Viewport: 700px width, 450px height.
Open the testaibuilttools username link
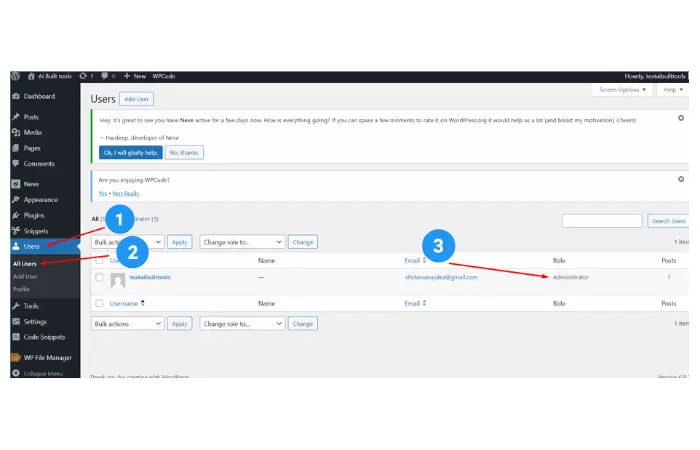150,277
